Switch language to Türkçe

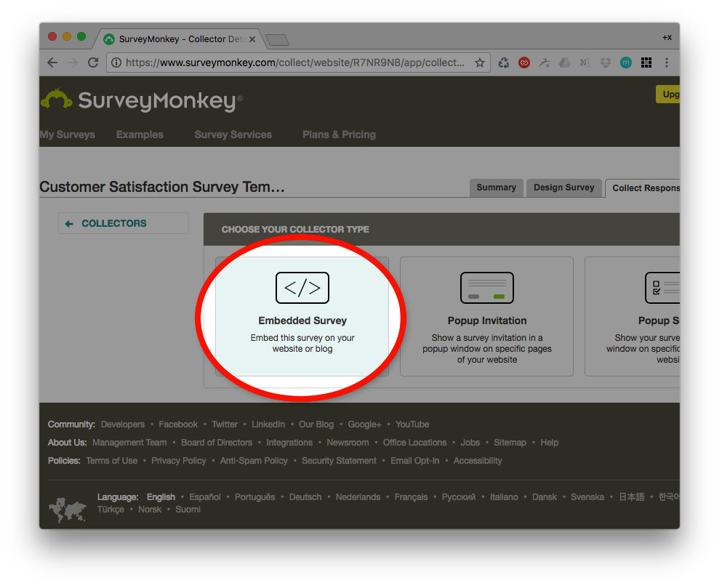111,510
